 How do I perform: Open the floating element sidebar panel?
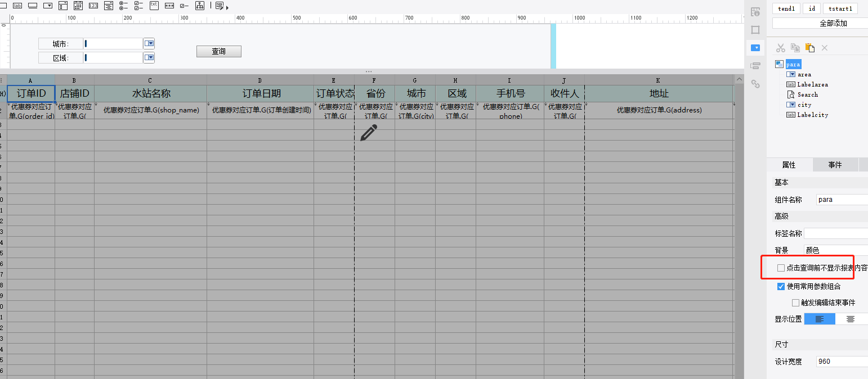tap(755, 30)
